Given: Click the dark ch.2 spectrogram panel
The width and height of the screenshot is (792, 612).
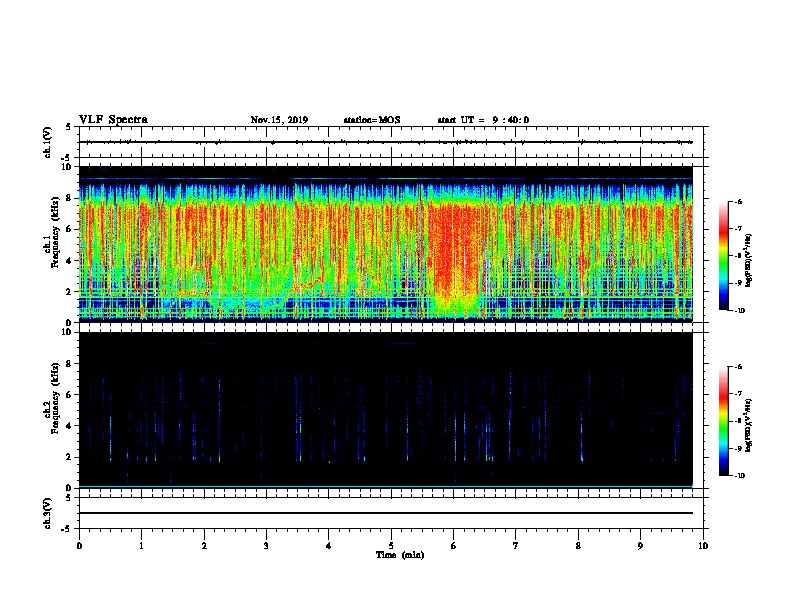Looking at the screenshot, I should 385,410.
